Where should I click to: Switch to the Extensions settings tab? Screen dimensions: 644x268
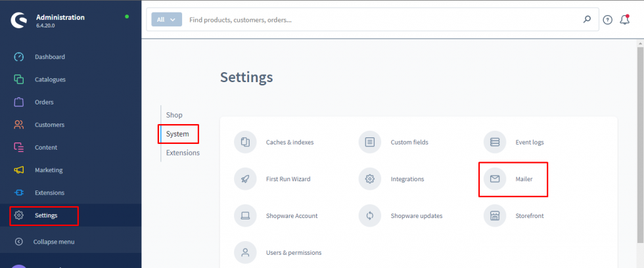[x=183, y=153]
